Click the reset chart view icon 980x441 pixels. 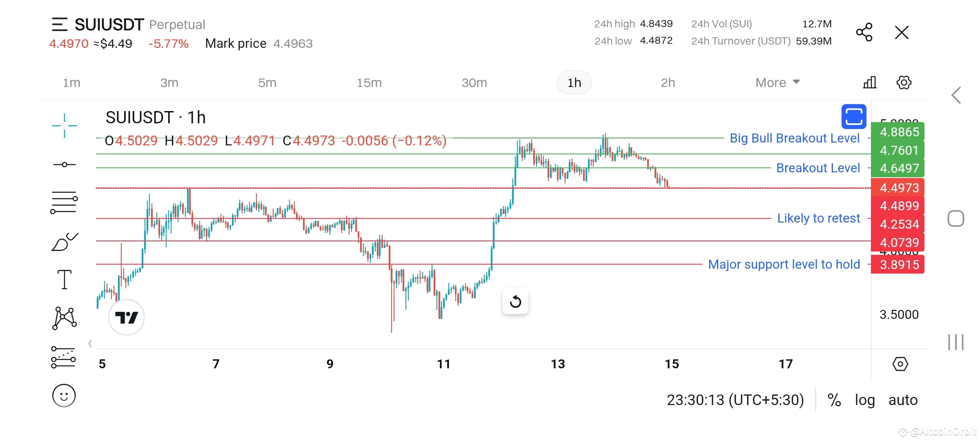tap(516, 301)
